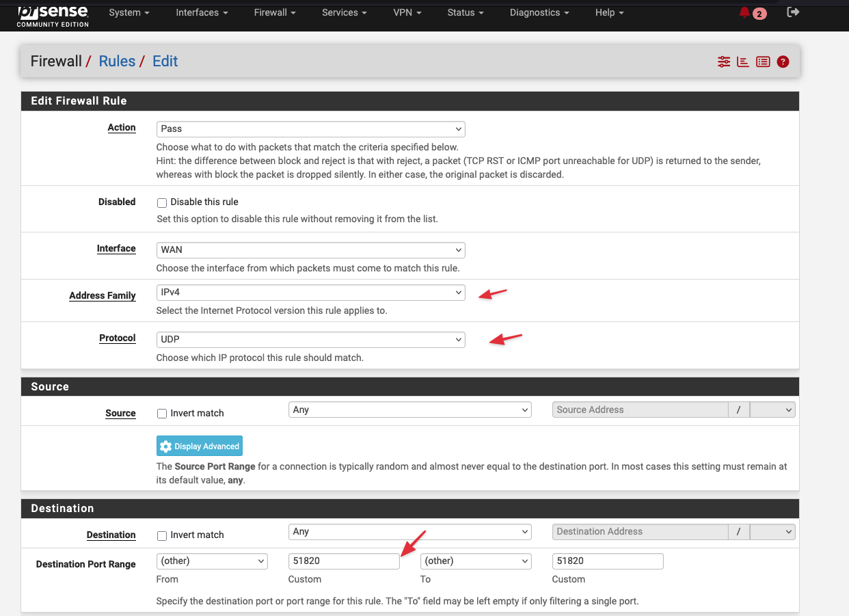Toggle Source Invert match checkbox

coord(162,414)
